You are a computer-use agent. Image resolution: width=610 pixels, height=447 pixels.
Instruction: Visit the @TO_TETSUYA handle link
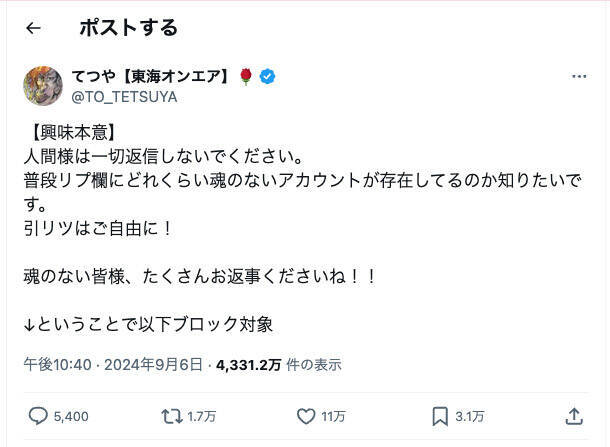pos(124,97)
